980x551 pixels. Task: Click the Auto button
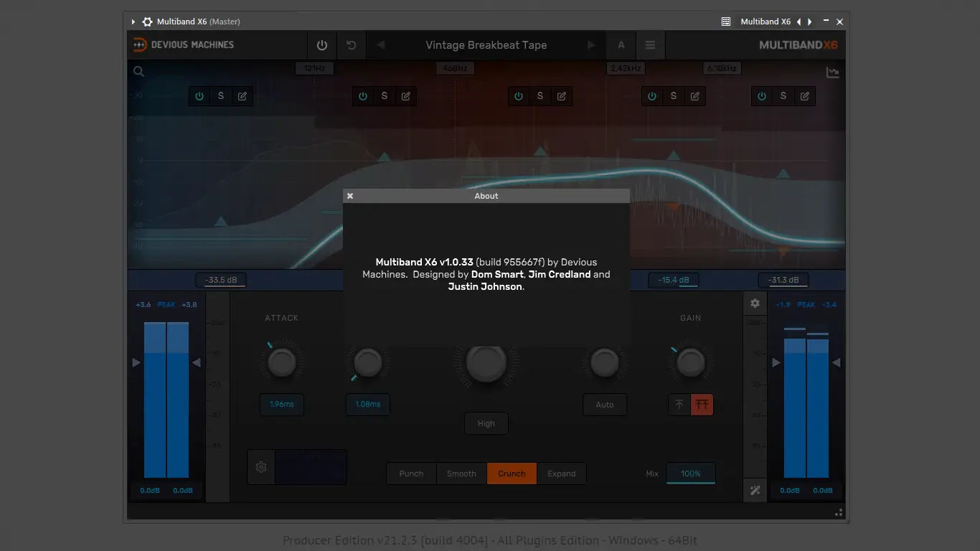click(x=605, y=405)
